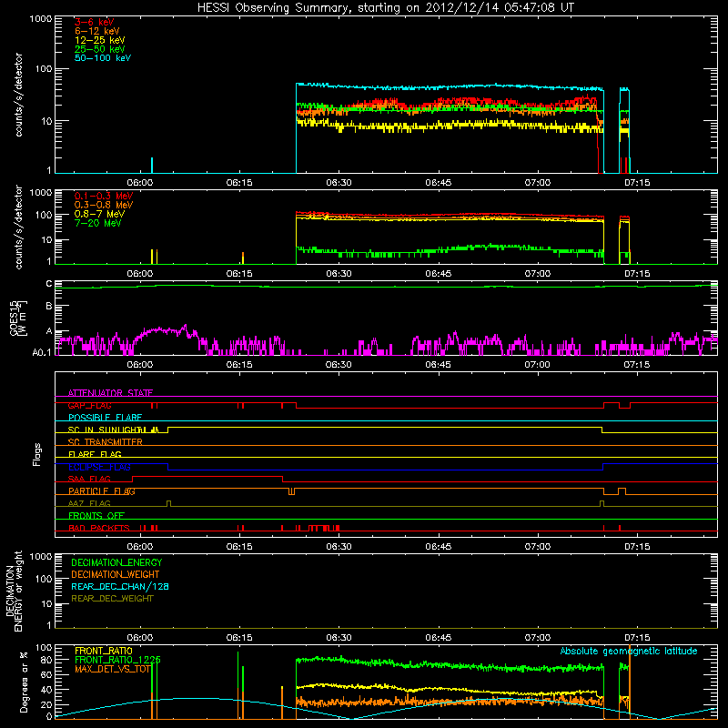Screen dimensions: 728x728
Task: Click 06:00 tick under top count-rate plot
Action: click(140, 183)
